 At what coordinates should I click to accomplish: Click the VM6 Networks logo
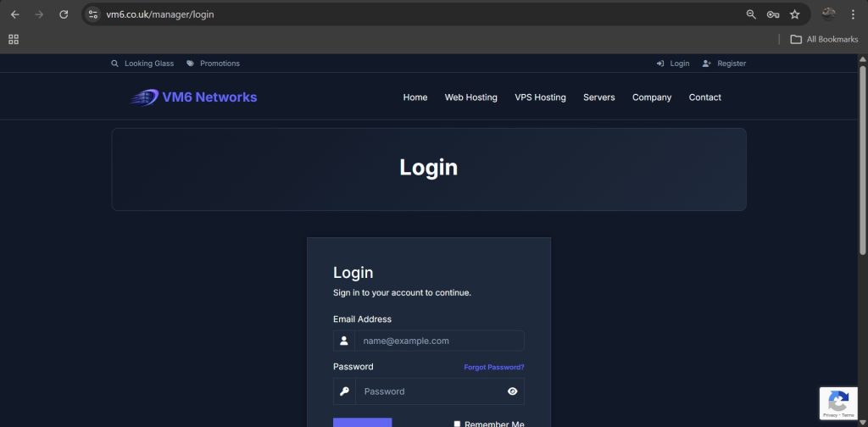coord(193,97)
